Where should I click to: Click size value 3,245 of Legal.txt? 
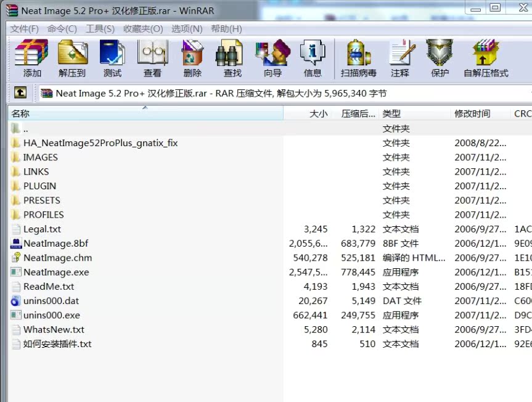coord(316,229)
